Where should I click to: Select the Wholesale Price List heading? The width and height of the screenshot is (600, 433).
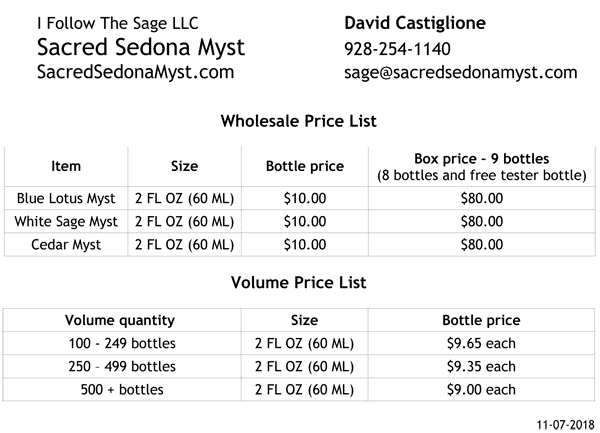coord(298,121)
